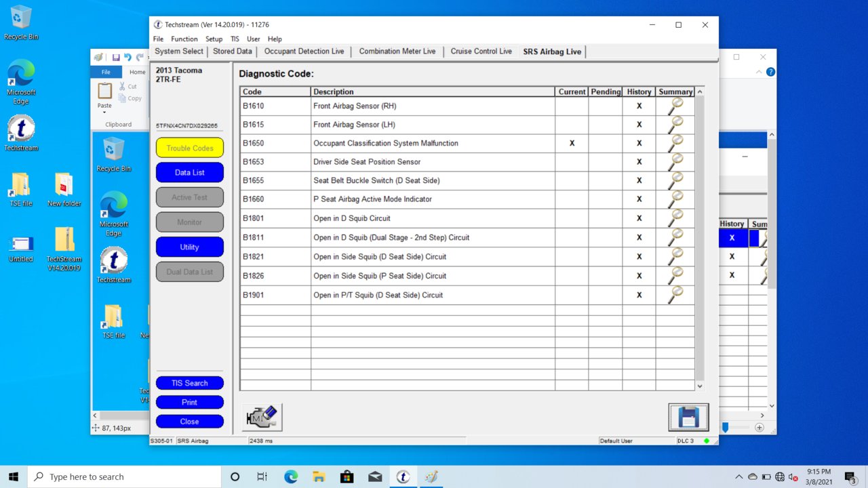Viewport: 868px width, 488px height.
Task: Open summary magnifier for code B1901
Action: (675, 295)
